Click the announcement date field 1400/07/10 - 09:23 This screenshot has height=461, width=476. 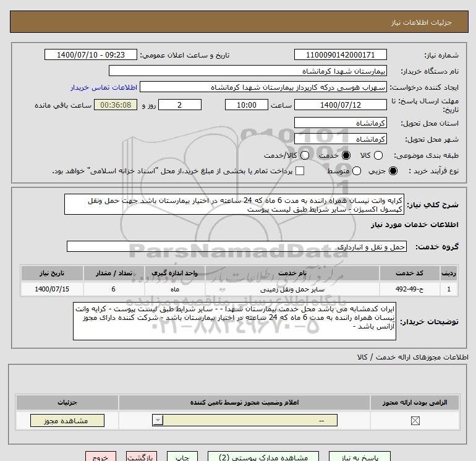[91, 54]
